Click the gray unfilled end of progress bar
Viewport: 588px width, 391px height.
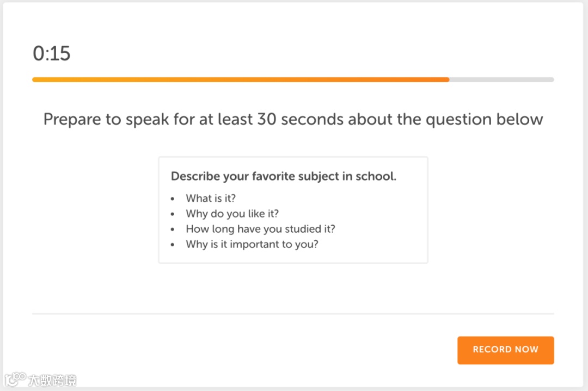click(501, 80)
